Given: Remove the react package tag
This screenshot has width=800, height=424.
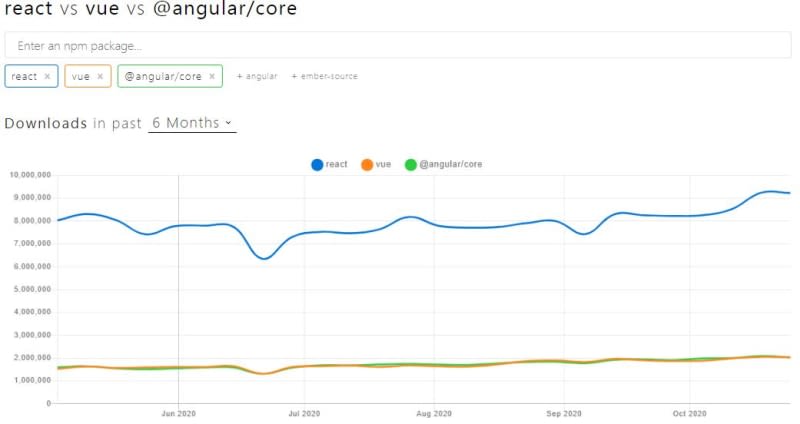Looking at the screenshot, I should [47, 76].
